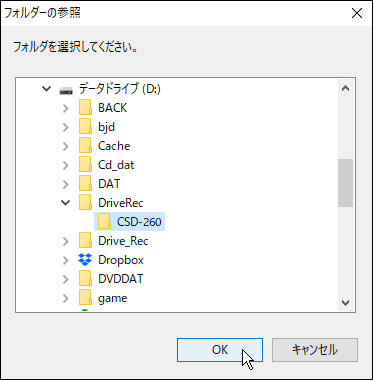Click the DAT folder icon
Image resolution: width=373 pixels, height=380 pixels.
click(85, 184)
